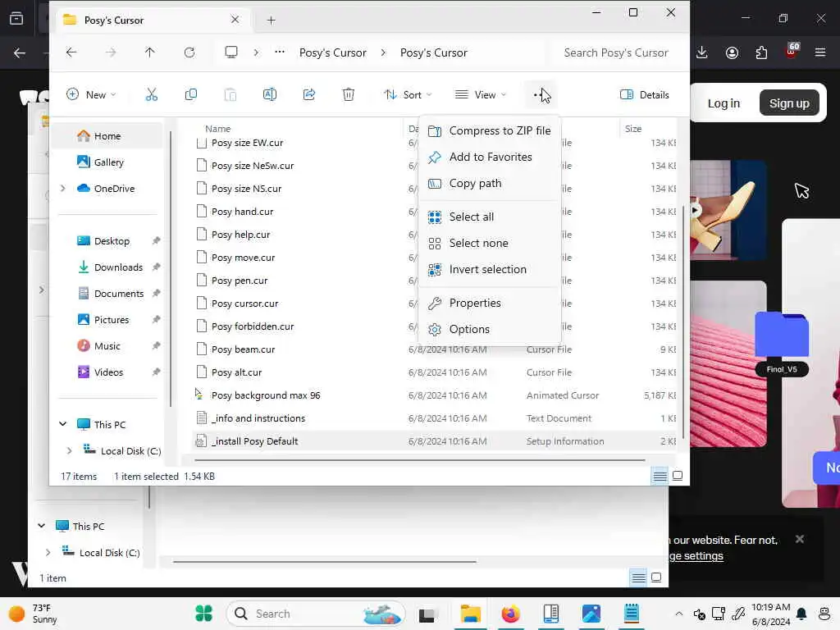840x630 pixels.
Task: Open Firefox from the taskbar
Action: coord(510,614)
